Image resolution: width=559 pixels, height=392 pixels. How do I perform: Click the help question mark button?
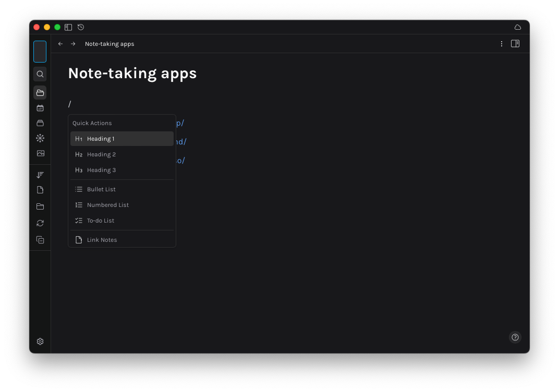click(x=515, y=337)
